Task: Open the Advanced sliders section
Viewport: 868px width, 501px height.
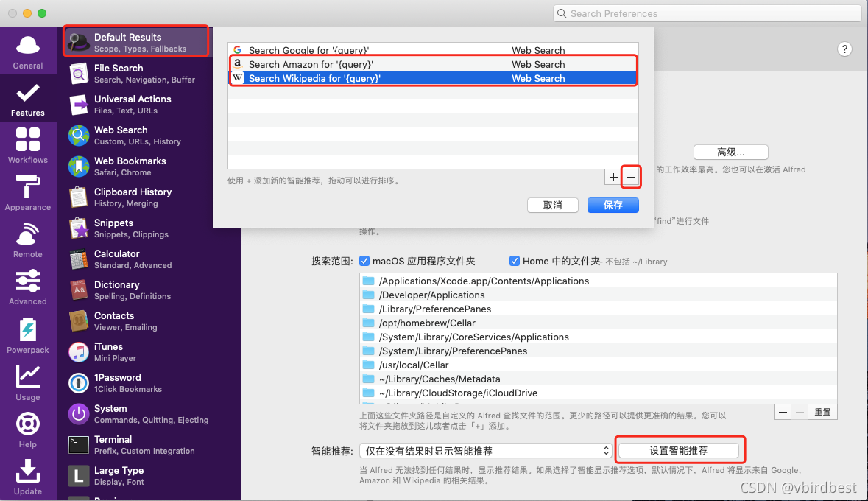Action: tap(28, 287)
